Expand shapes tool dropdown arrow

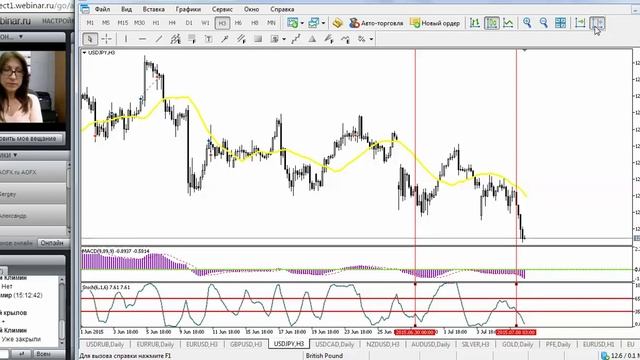tap(284, 39)
